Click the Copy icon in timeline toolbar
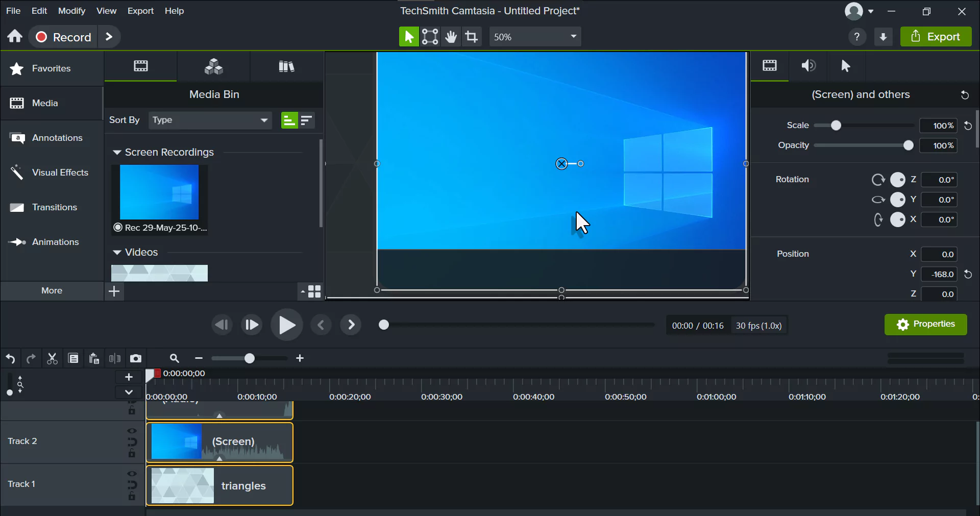Image resolution: width=980 pixels, height=516 pixels. 73,359
